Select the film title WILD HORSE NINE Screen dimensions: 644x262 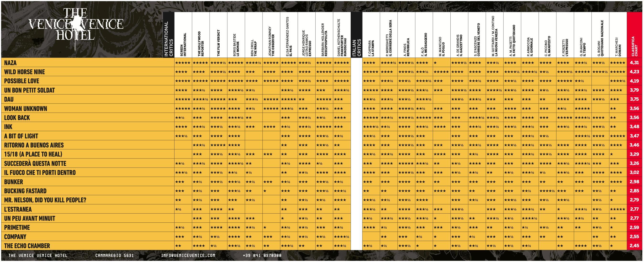[25, 72]
